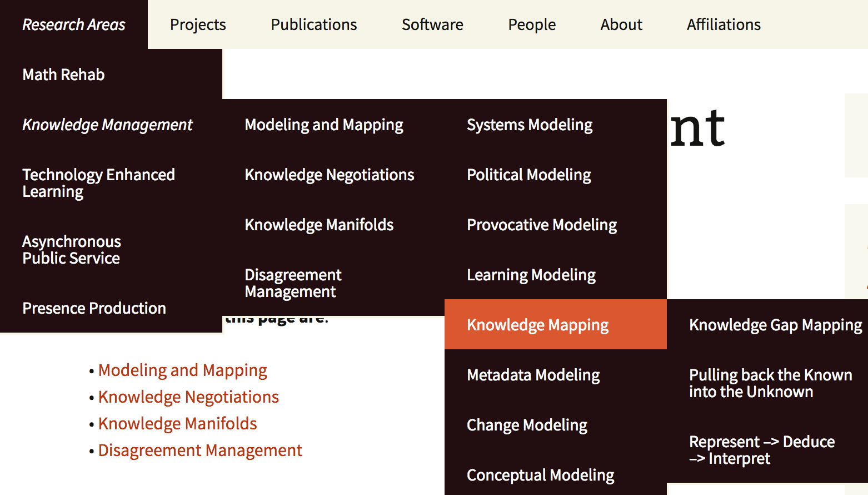Click Pulling back the Known into the Unknown
Image resolution: width=868 pixels, height=495 pixels.
[x=770, y=383]
